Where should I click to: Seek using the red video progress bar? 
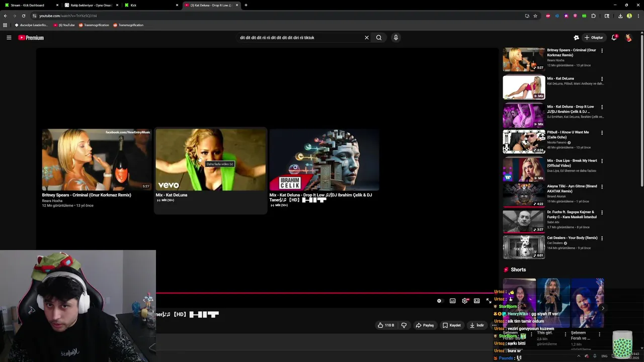(x=325, y=293)
